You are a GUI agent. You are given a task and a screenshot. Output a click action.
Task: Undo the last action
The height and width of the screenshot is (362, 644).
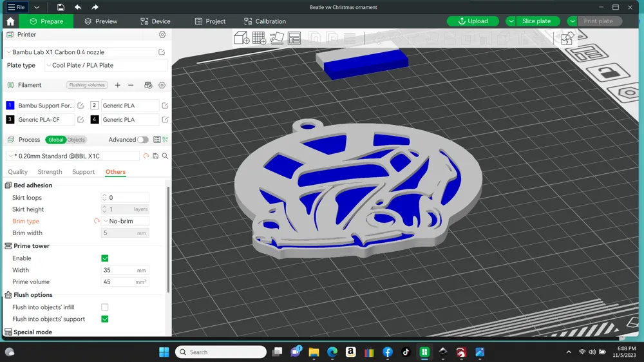coord(78,7)
